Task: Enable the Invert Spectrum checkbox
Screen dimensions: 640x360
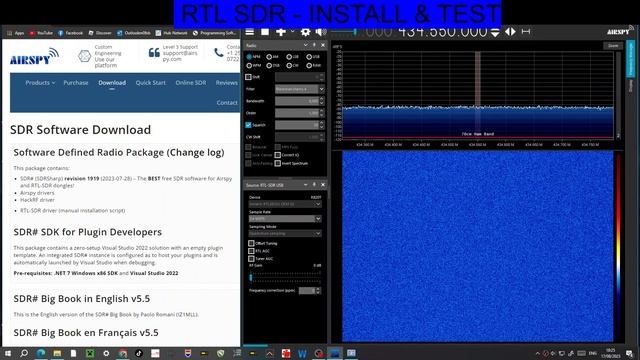Action: pos(278,163)
